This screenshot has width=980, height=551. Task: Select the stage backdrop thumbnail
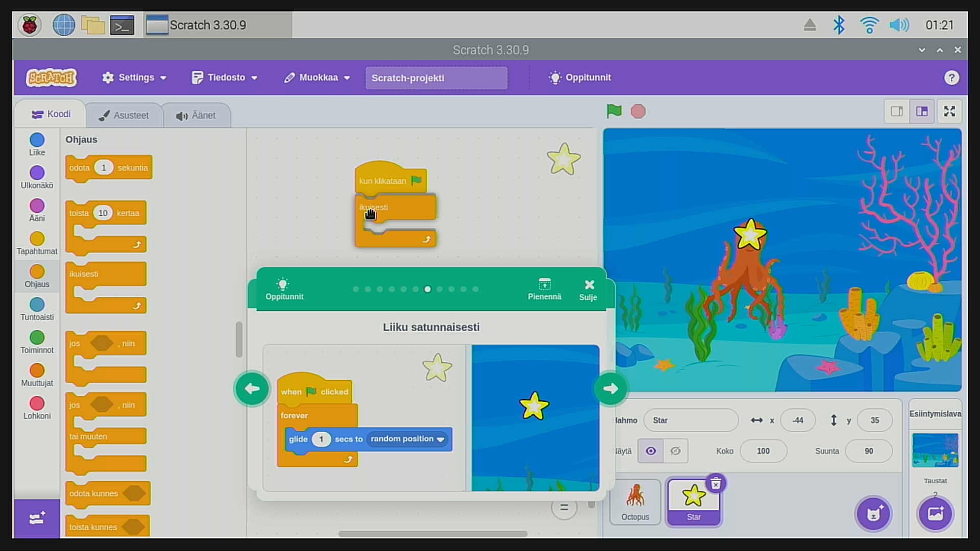pos(935,450)
